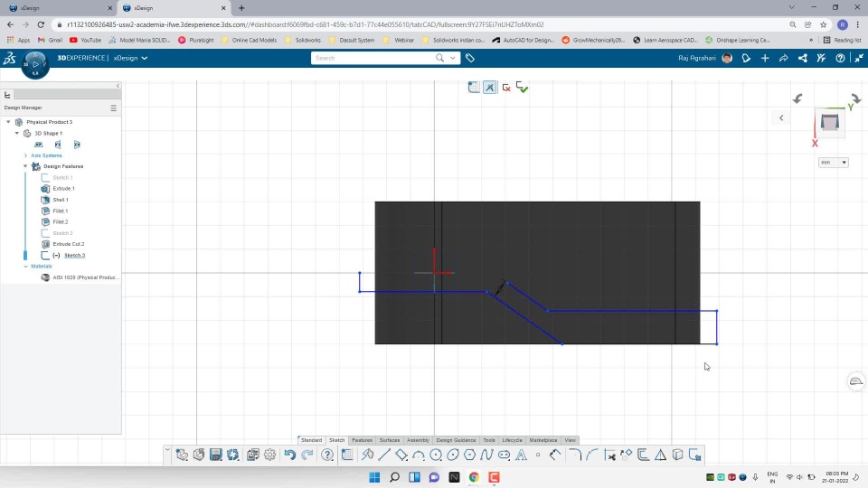The width and height of the screenshot is (868, 488).
Task: Toggle the normal-to-sketch view button
Action: 490,88
